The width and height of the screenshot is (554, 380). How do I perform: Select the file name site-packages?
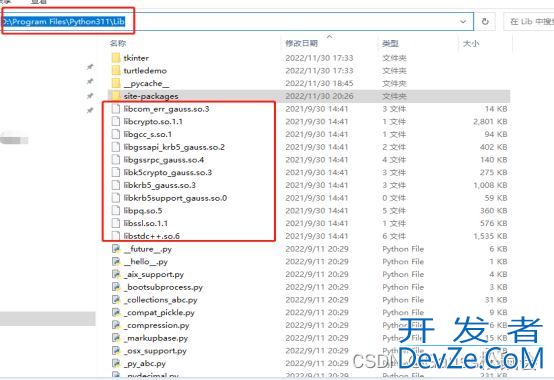click(x=151, y=96)
